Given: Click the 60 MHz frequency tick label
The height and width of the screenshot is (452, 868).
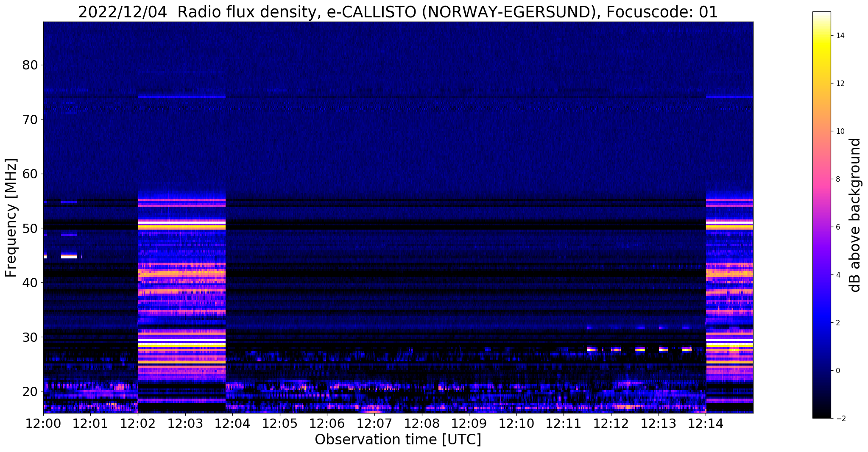Looking at the screenshot, I should coord(30,174).
